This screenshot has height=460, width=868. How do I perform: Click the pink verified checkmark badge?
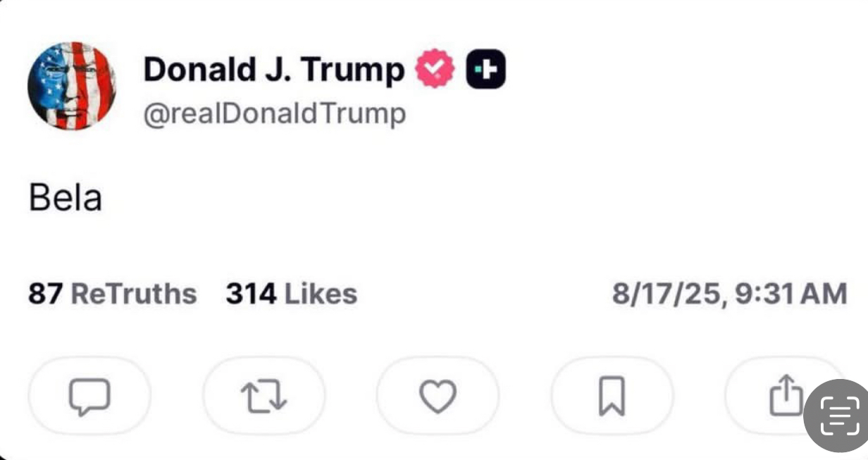tap(435, 70)
